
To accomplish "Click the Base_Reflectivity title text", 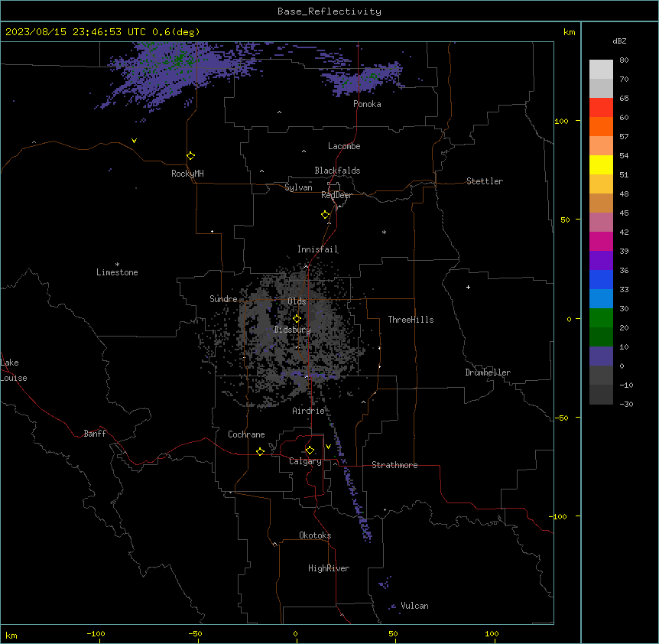I will coord(329,11).
